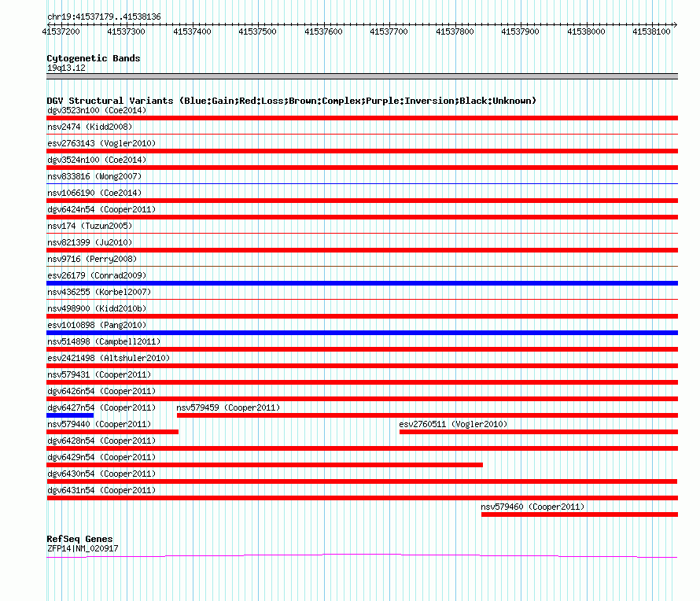The height and width of the screenshot is (601, 700).
Task: Open esv1010898 (Pang2010) variant label
Action: click(97, 325)
